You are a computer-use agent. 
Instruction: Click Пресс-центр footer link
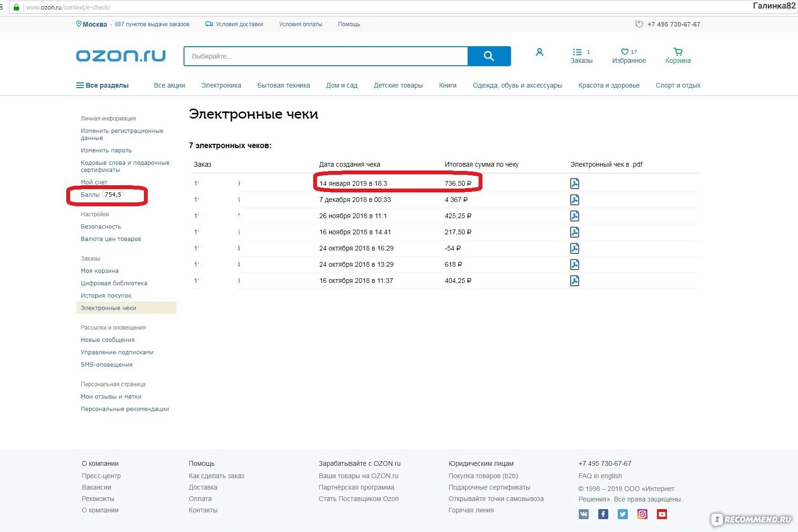tap(101, 476)
